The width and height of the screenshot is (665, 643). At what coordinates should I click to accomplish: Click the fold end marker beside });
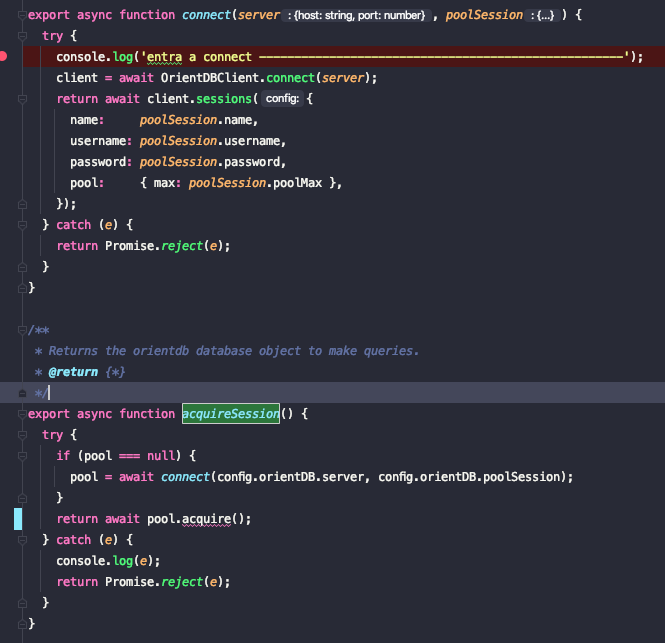pyautogui.click(x=22, y=204)
